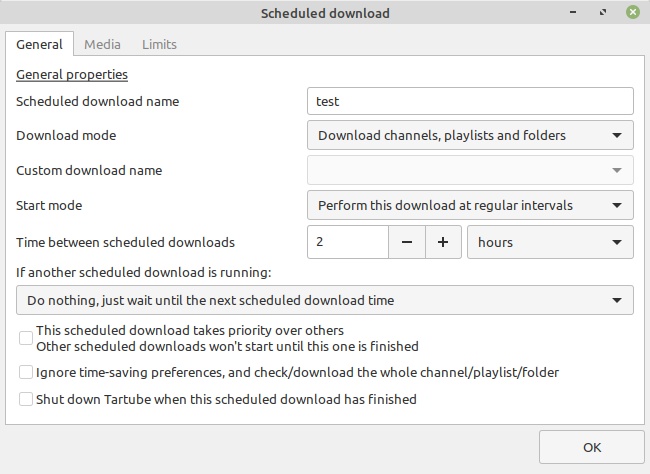Expand the Do nothing, just wait dropdown
This screenshot has width=650, height=474.
[325, 300]
